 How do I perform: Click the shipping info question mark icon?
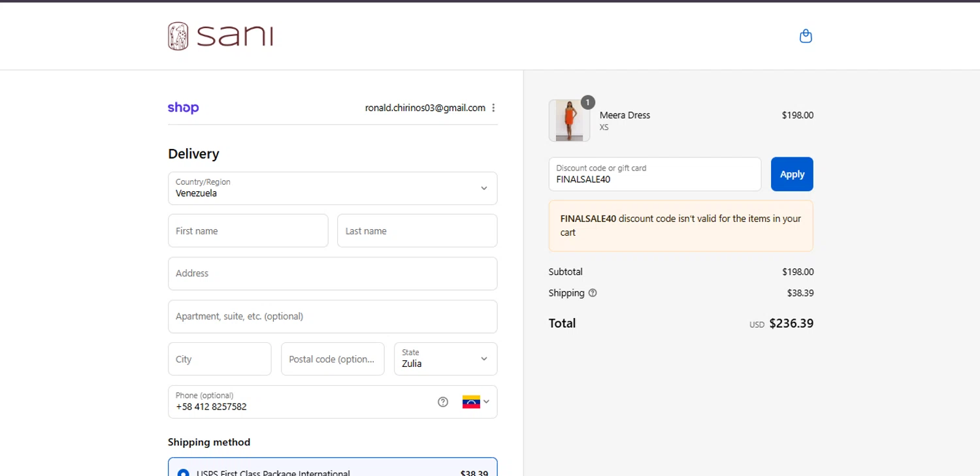593,293
